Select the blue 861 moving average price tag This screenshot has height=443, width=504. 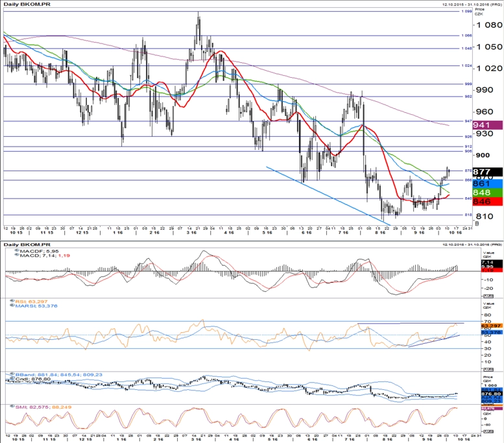487,184
